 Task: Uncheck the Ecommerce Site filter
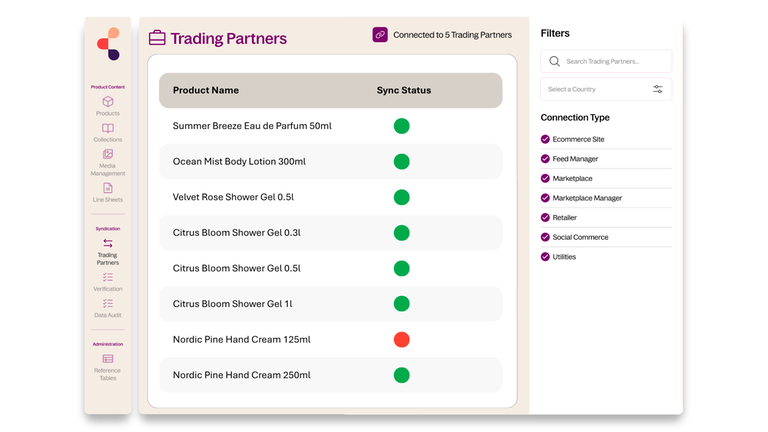(x=545, y=139)
